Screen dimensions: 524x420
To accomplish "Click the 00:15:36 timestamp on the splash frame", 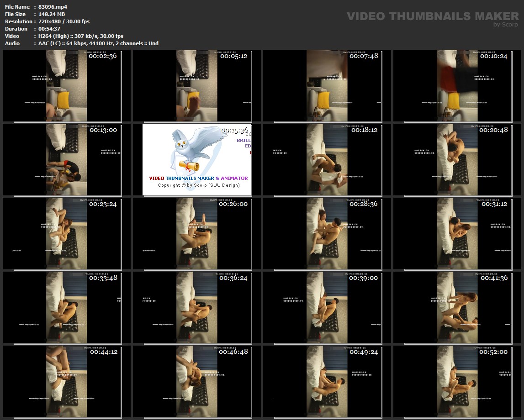I will [234, 130].
